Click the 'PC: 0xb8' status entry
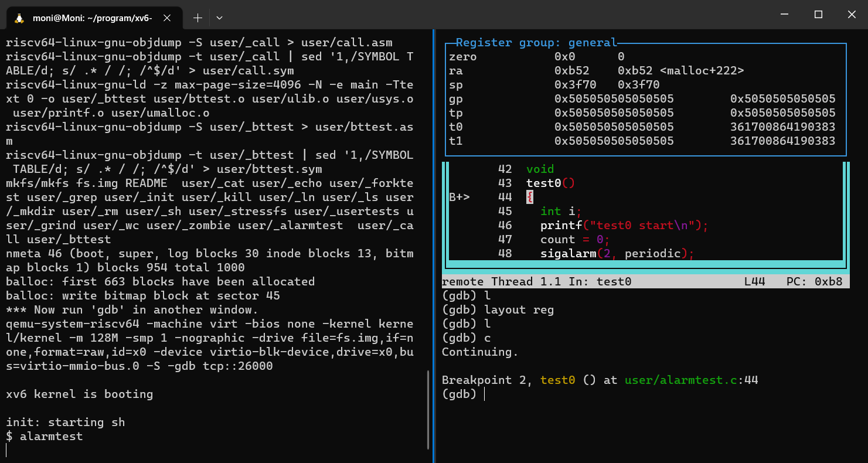868x463 pixels. pos(815,282)
